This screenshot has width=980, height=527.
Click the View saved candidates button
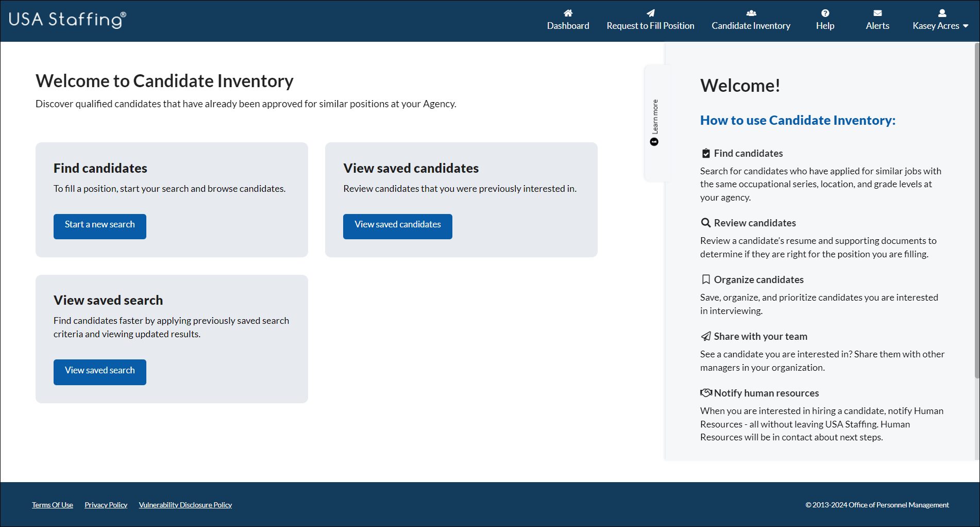pyautogui.click(x=397, y=226)
